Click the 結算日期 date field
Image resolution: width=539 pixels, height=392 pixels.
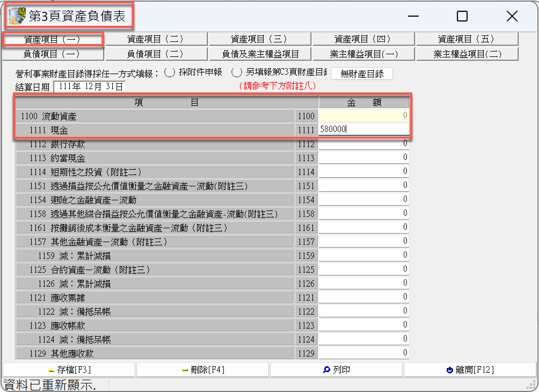[90, 86]
